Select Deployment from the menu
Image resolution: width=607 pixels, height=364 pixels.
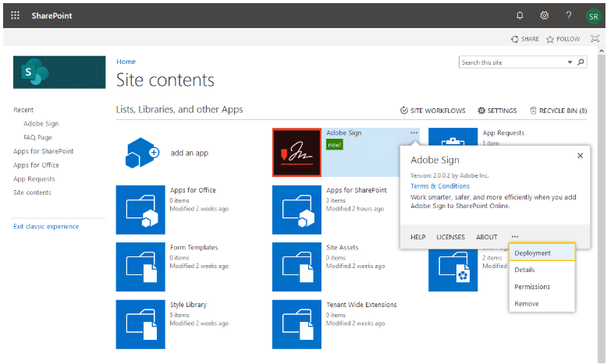click(x=542, y=253)
